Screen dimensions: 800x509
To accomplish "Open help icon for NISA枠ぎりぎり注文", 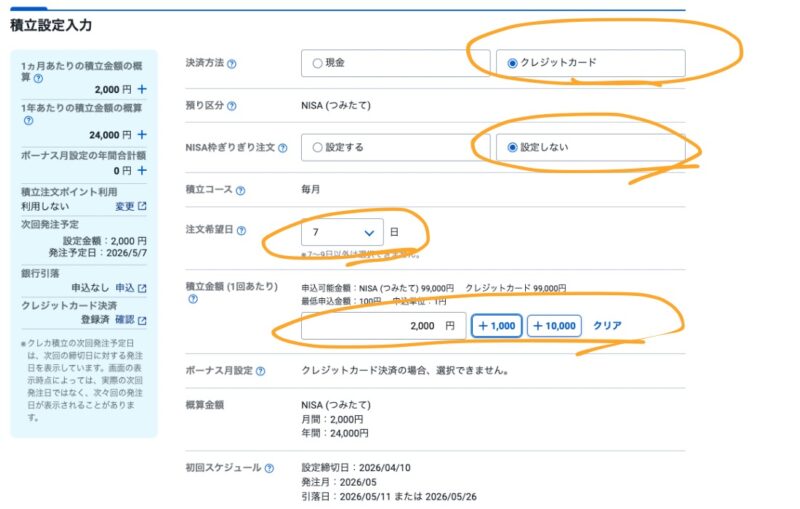I will (282, 148).
